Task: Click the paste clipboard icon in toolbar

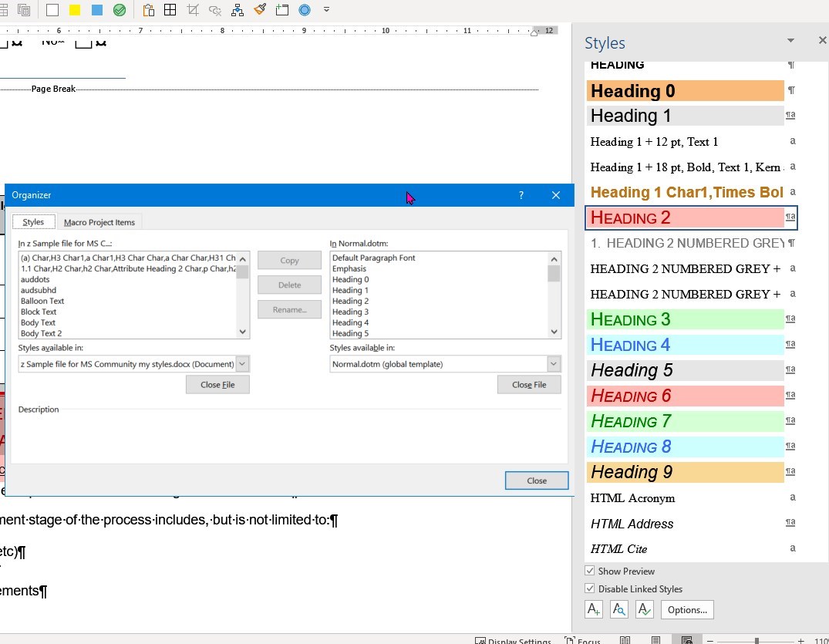Action: 148,10
